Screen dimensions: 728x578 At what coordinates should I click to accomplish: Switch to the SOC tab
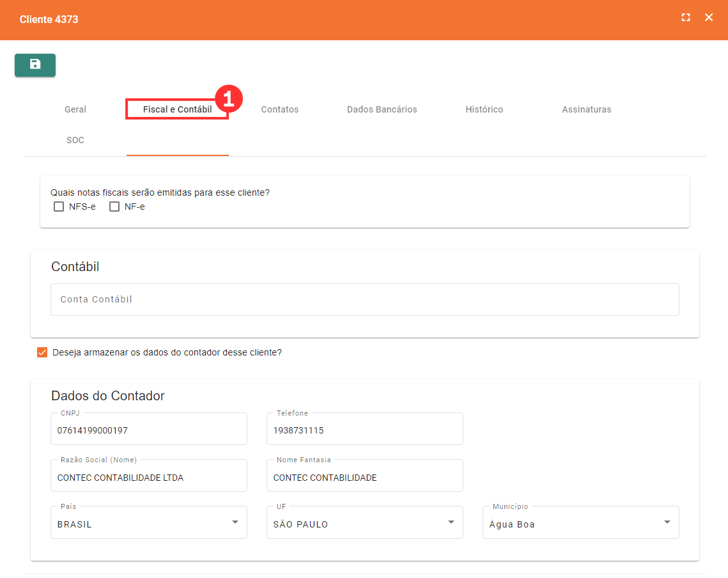tap(75, 140)
